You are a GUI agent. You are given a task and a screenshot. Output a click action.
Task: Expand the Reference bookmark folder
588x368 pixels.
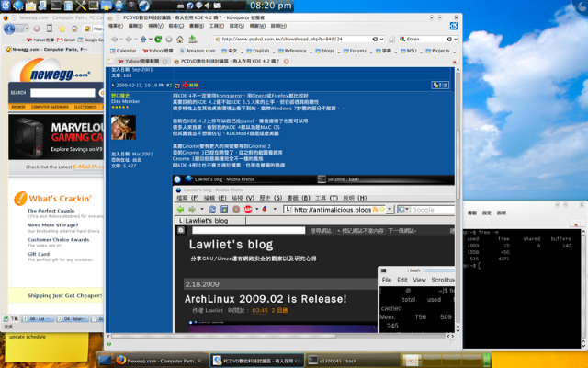(296, 52)
